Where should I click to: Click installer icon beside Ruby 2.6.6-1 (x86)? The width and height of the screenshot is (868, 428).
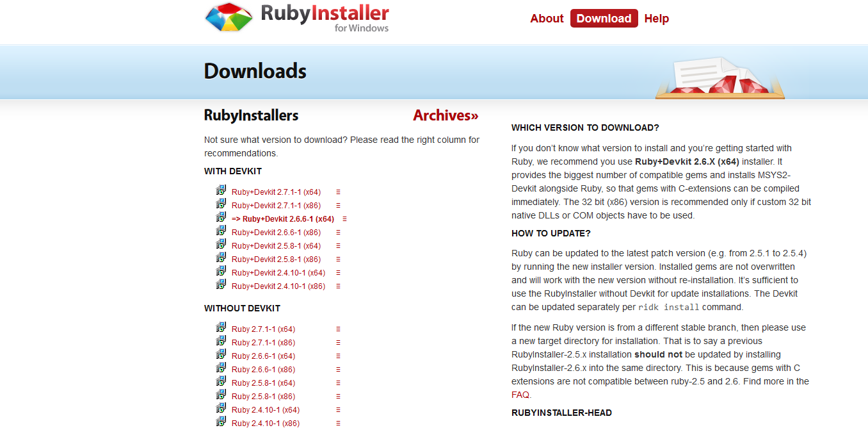[x=221, y=368]
